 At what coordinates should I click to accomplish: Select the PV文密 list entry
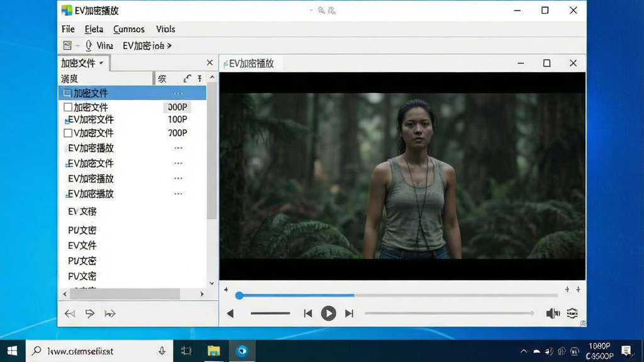point(82,277)
